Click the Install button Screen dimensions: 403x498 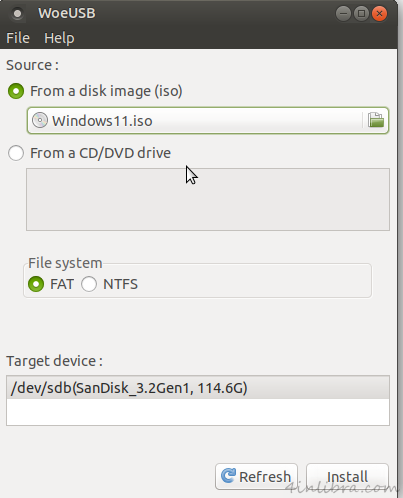(x=347, y=476)
